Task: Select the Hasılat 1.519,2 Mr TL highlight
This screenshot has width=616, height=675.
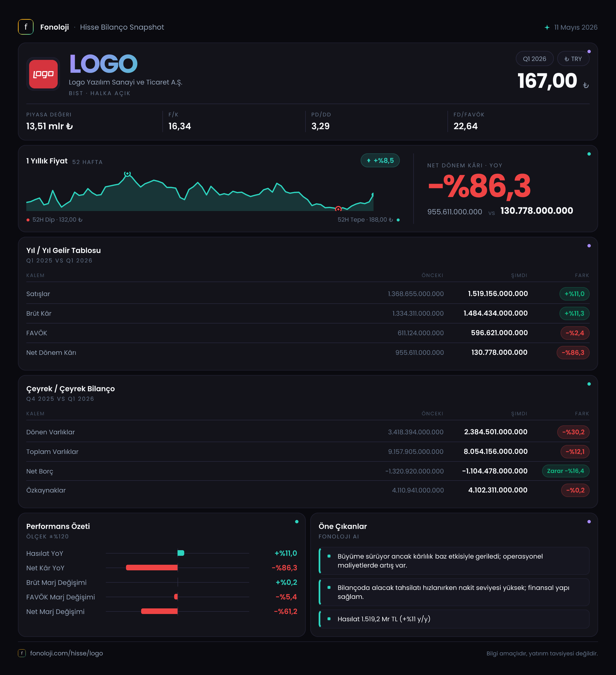Action: pos(454,619)
